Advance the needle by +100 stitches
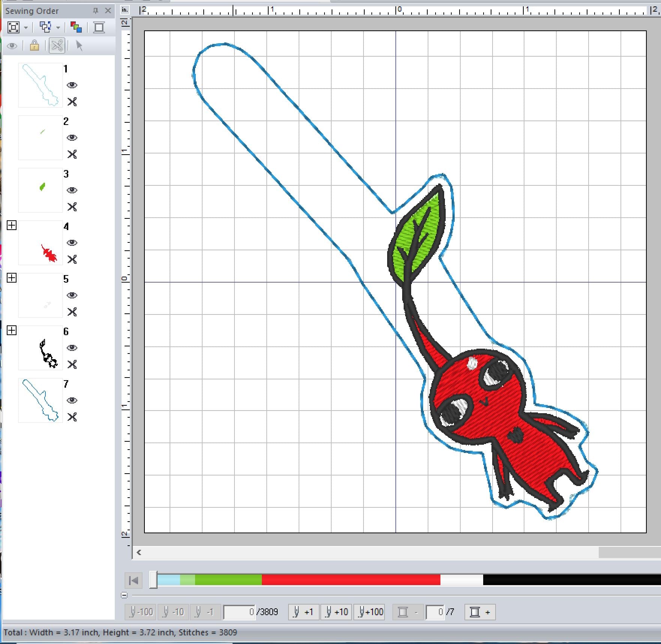 tap(370, 612)
